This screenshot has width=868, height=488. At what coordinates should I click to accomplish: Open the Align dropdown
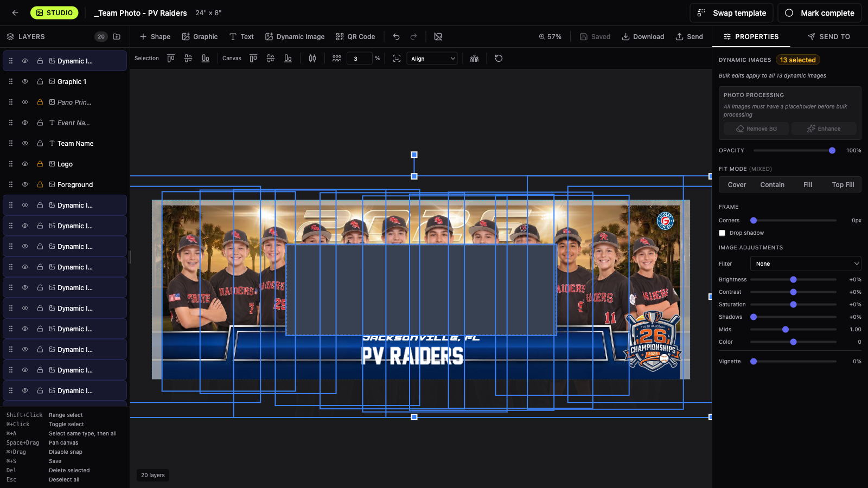coord(432,59)
